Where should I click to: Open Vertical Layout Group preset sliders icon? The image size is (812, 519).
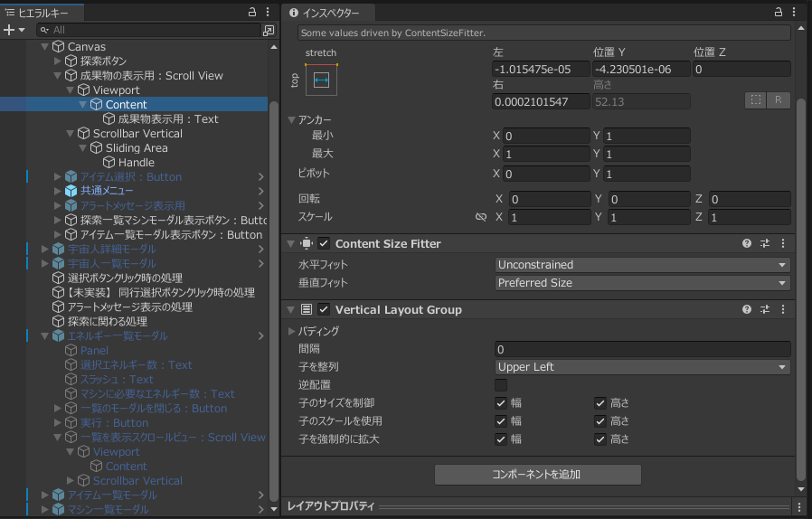tap(765, 309)
